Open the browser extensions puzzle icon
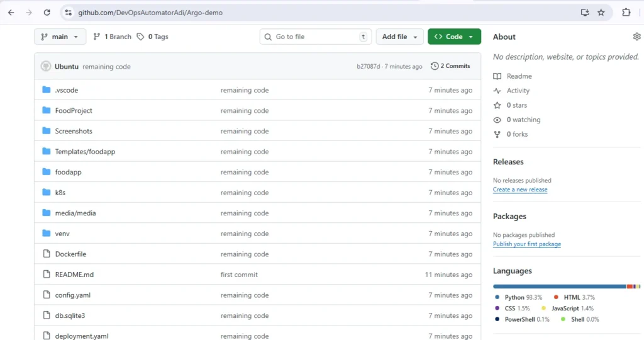This screenshot has height=340, width=644. [626, 13]
